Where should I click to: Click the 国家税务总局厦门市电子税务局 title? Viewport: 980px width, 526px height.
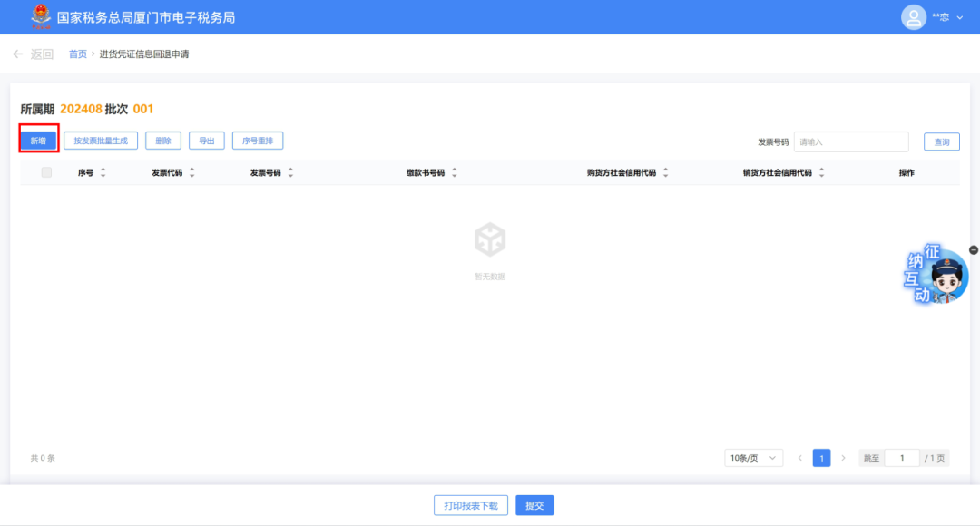point(145,17)
